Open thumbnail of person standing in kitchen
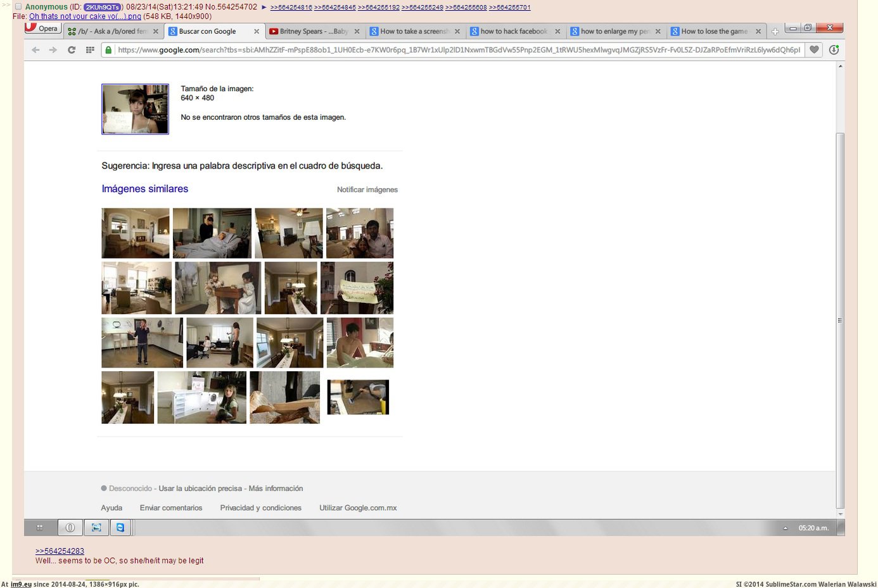This screenshot has width=878, height=588. pos(142,343)
